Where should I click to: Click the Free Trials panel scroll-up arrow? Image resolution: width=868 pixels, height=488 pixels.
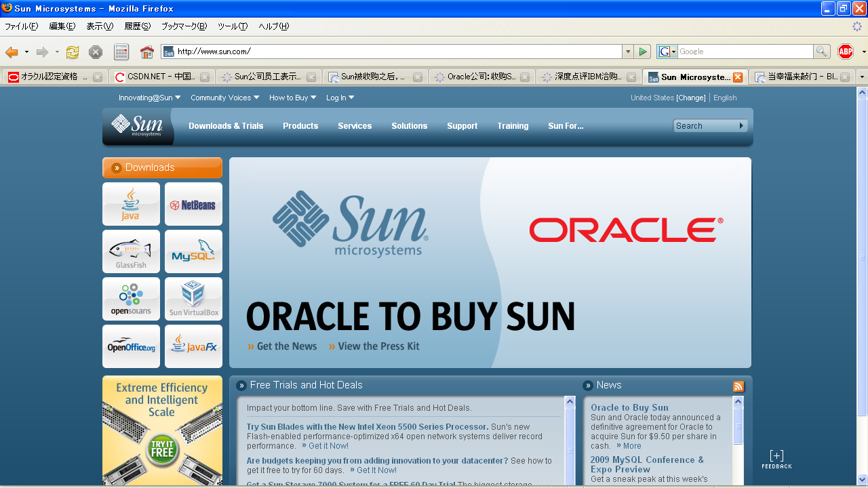coord(570,401)
